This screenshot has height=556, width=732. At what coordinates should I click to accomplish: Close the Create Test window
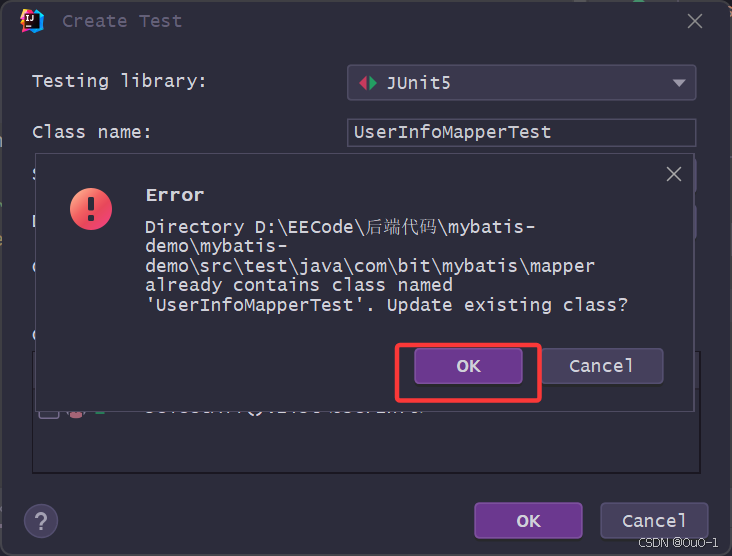[x=695, y=21]
